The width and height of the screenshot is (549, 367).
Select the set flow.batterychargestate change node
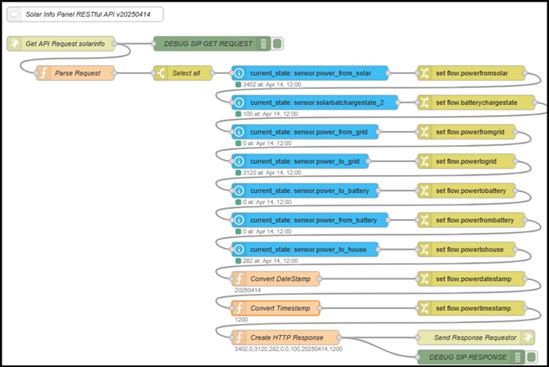[x=476, y=103]
